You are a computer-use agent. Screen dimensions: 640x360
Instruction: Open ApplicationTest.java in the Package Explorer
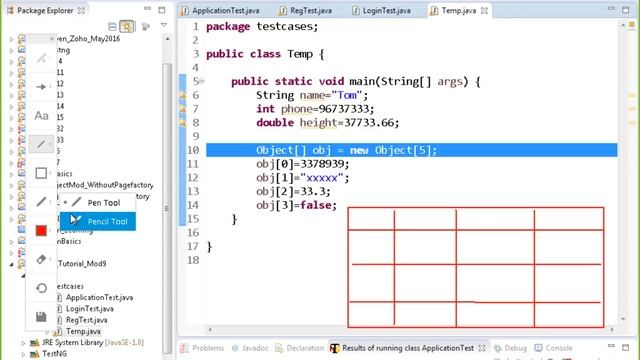coord(99,298)
